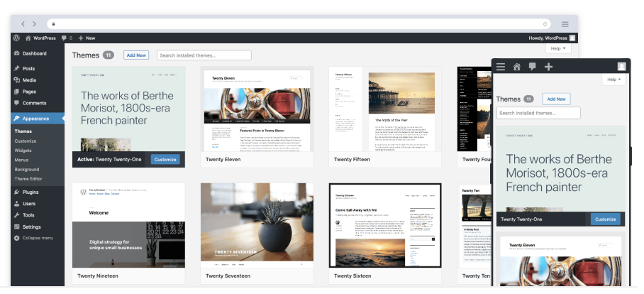The height and width of the screenshot is (294, 644).
Task: Click the WordPress site name link
Action: pyautogui.click(x=45, y=38)
